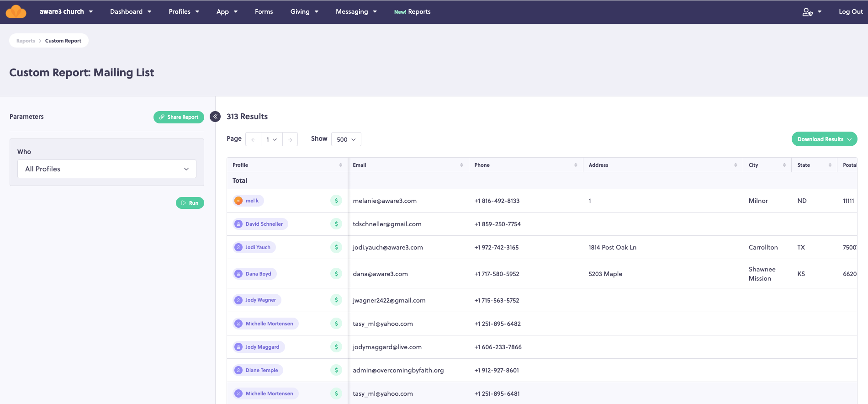This screenshot has height=404, width=868.
Task: Click the dollar icon for Diane Temple
Action: pos(336,370)
